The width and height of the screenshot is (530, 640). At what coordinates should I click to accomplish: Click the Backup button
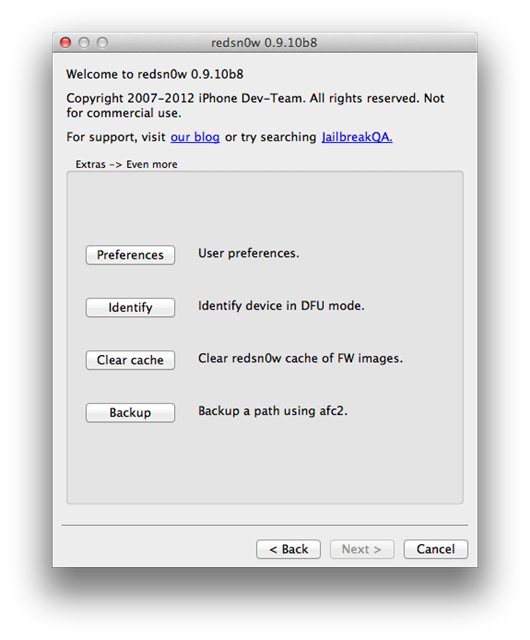(130, 413)
